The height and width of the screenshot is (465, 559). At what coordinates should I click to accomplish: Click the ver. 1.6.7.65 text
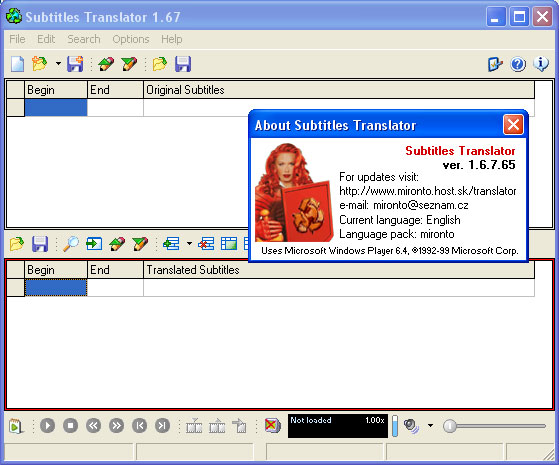[479, 165]
